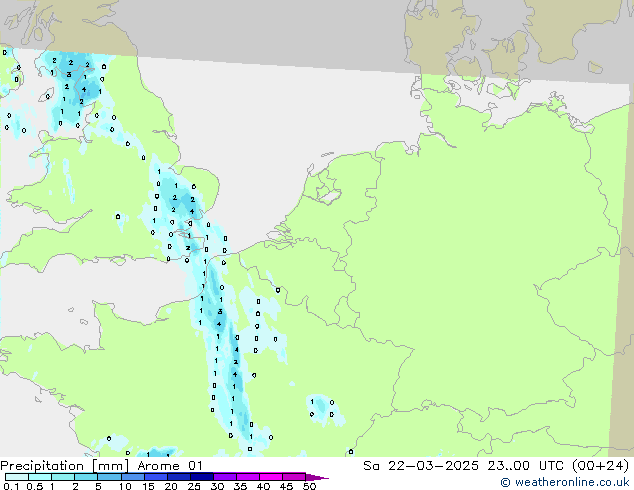Screen dimensions: 634x490
Task: Click the 20–25 mm dark blue swatch
Action: pos(178,477)
